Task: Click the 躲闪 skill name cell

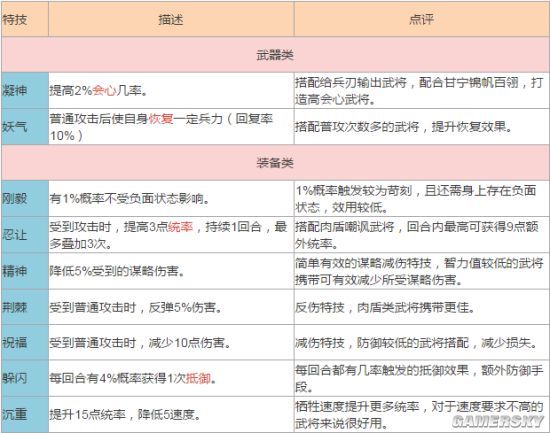Action: click(x=25, y=378)
